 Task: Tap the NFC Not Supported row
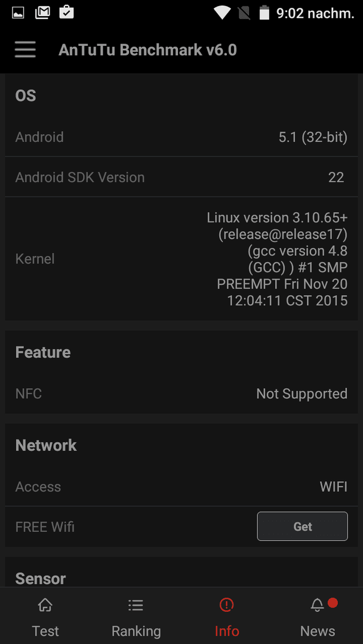tap(181, 394)
